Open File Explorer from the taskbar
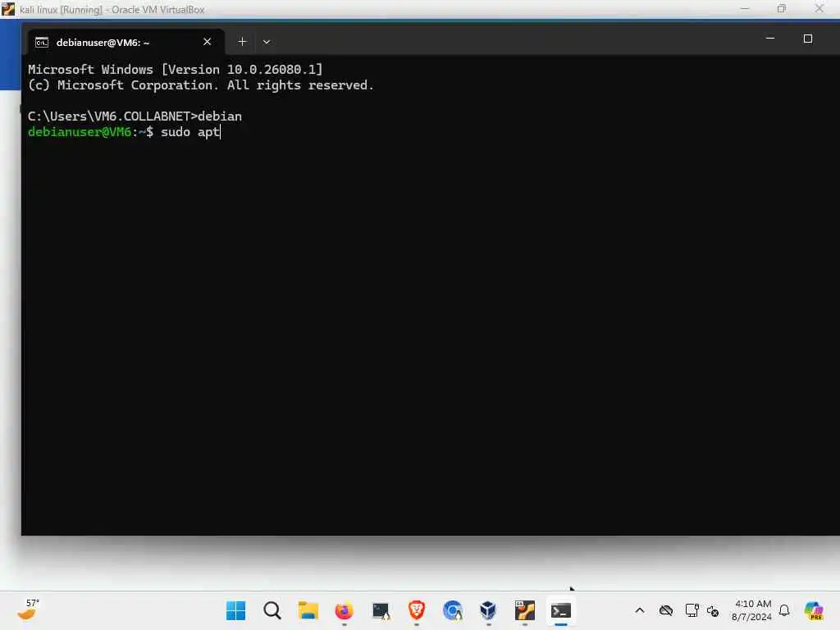Viewport: 840px width, 630px height. (308, 610)
